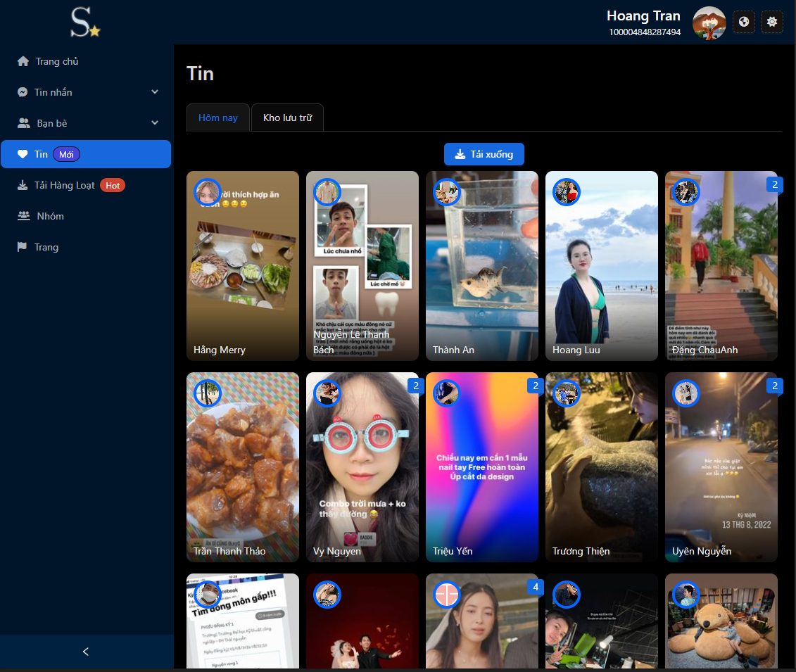Open Vy Nguyen's glasses story
Image resolution: width=796 pixels, height=672 pixels.
point(362,467)
